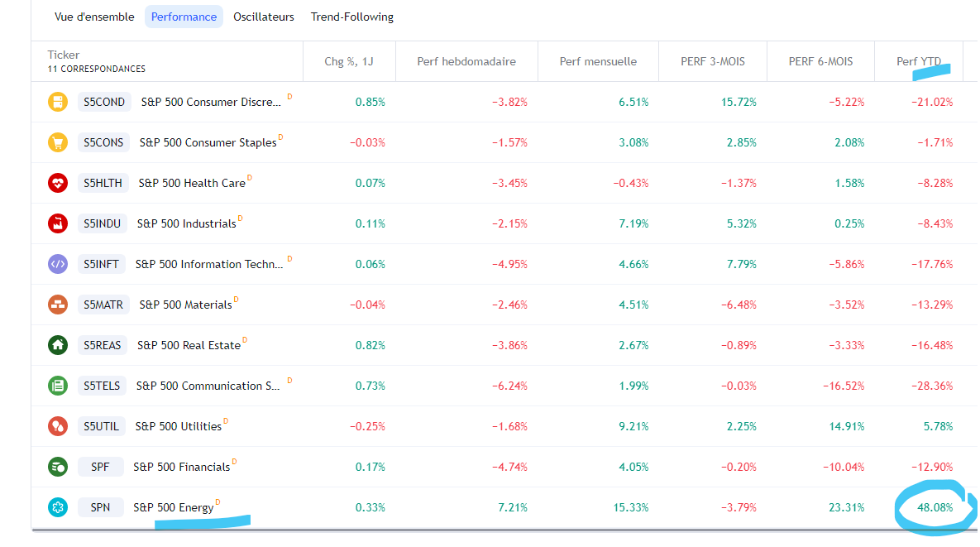
Task: Click the Health Care heart icon
Action: [x=57, y=183]
